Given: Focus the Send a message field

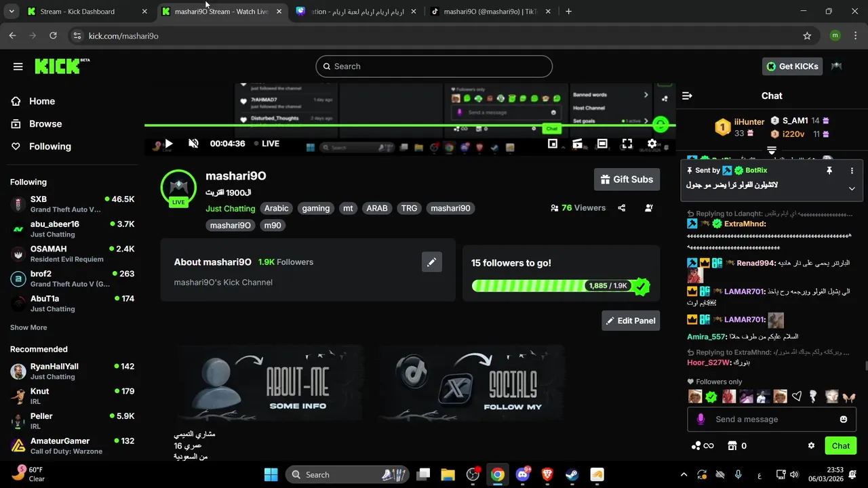Looking at the screenshot, I should coord(771,420).
